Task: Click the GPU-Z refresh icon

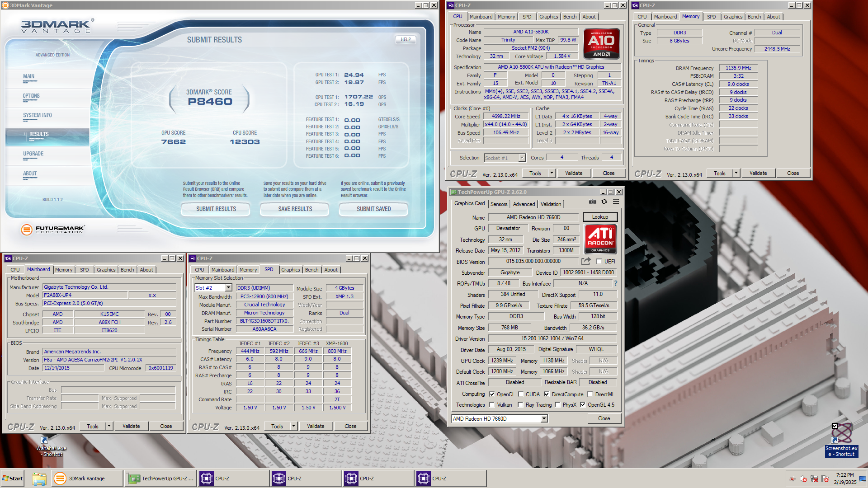Action: pos(604,202)
